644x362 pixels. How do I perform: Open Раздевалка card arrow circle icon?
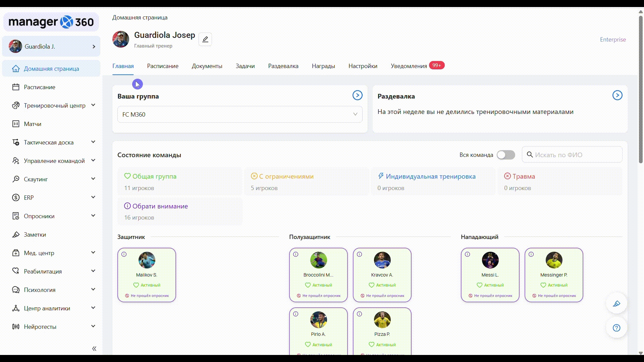point(617,96)
